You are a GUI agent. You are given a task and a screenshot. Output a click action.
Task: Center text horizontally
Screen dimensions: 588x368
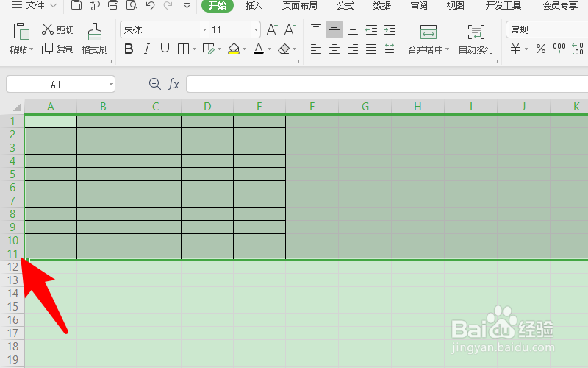(334, 49)
